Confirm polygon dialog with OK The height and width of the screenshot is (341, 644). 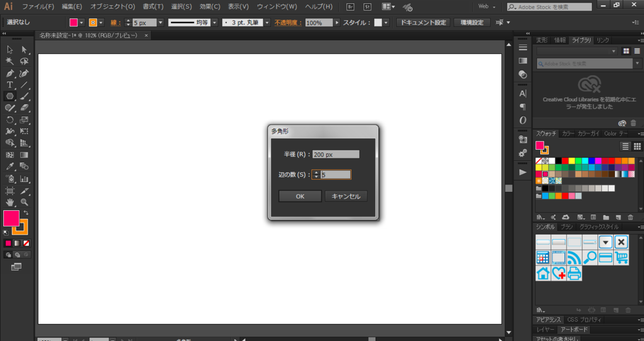tap(300, 196)
